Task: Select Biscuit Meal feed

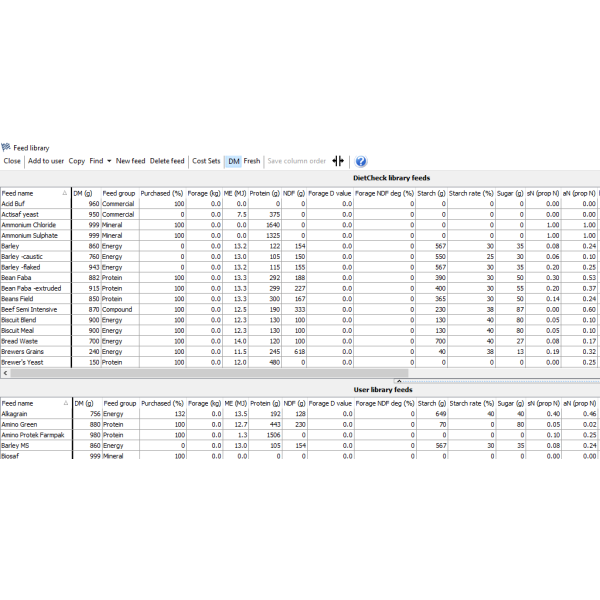Action: point(18,331)
